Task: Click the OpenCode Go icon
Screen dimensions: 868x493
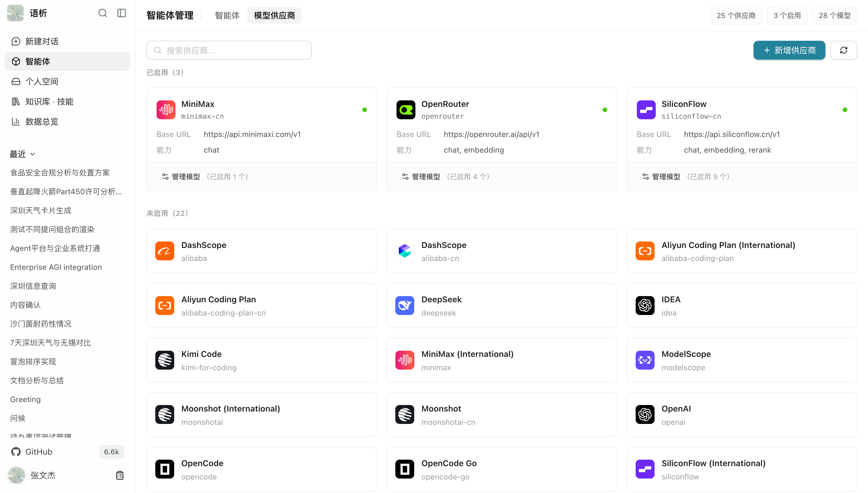Action: (404, 469)
